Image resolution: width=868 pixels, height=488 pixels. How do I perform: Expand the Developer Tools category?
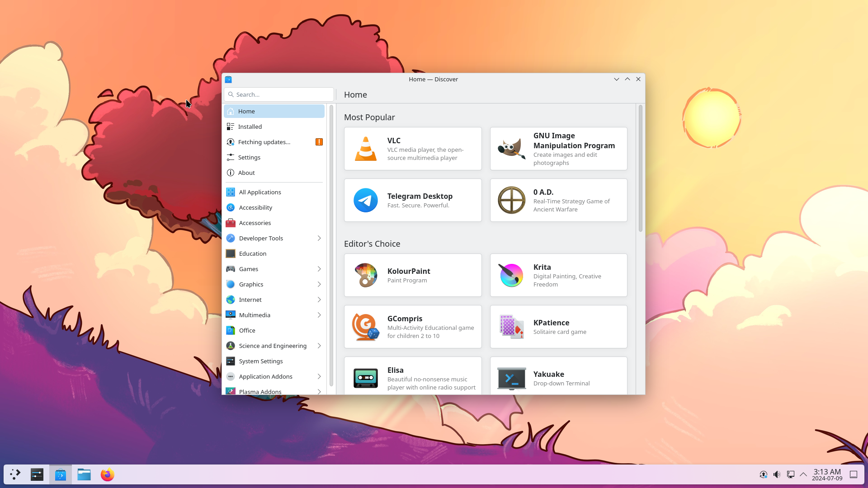click(260, 238)
